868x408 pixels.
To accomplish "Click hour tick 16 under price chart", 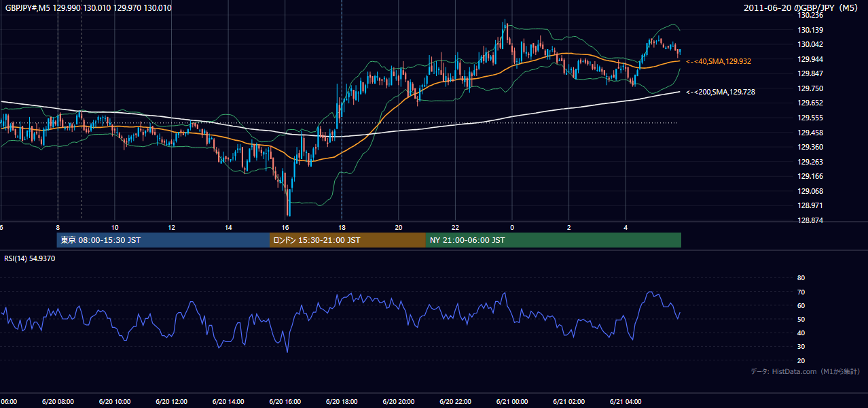I will point(285,227).
